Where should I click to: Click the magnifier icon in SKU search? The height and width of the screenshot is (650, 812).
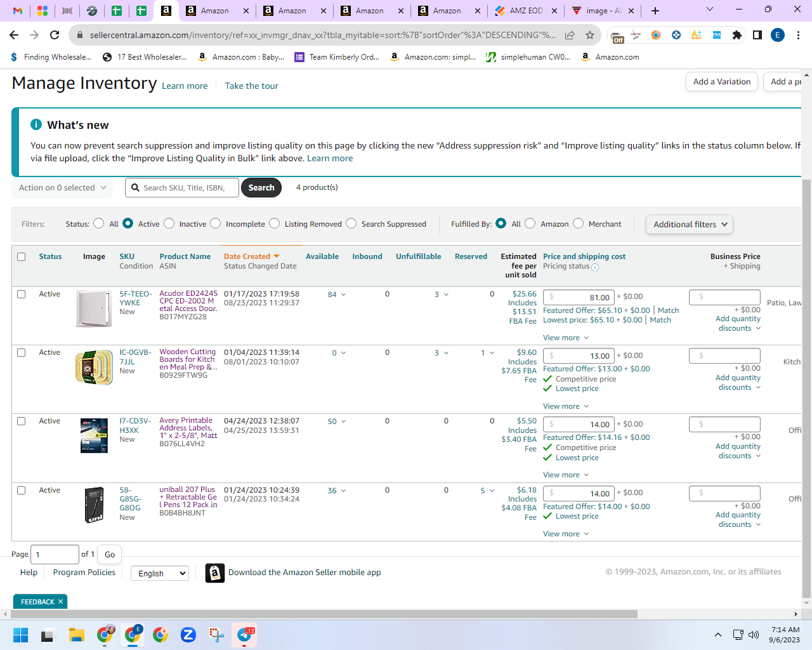[135, 188]
